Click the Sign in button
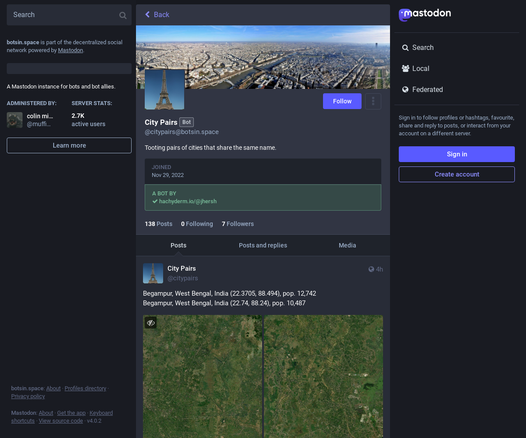This screenshot has height=438, width=526. click(x=457, y=154)
